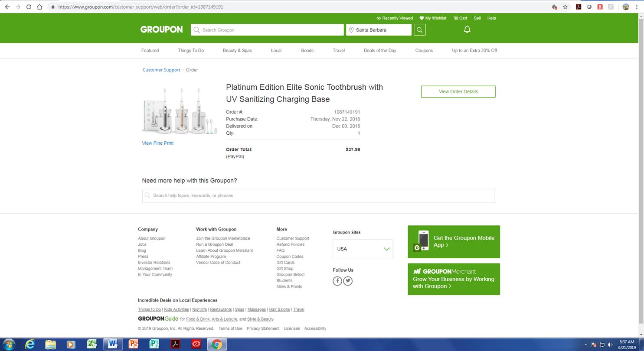Click the Adobe Acrobat extension icon
This screenshot has width=644, height=351.
578,7
